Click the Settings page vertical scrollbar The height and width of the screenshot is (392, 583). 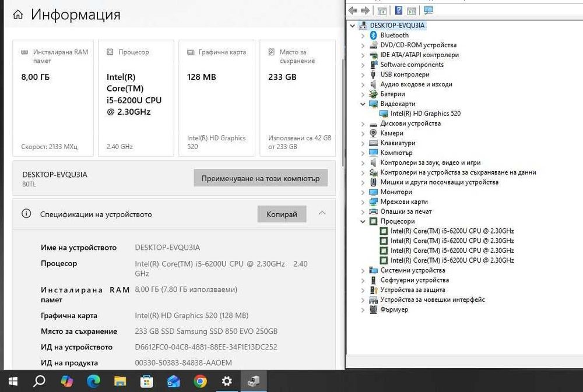pyautogui.click(x=342, y=111)
